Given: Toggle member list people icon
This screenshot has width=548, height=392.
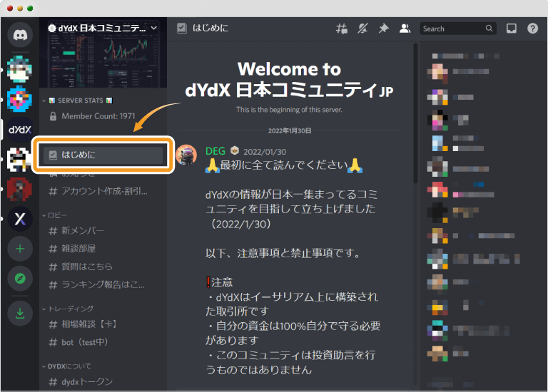Looking at the screenshot, I should tap(405, 29).
